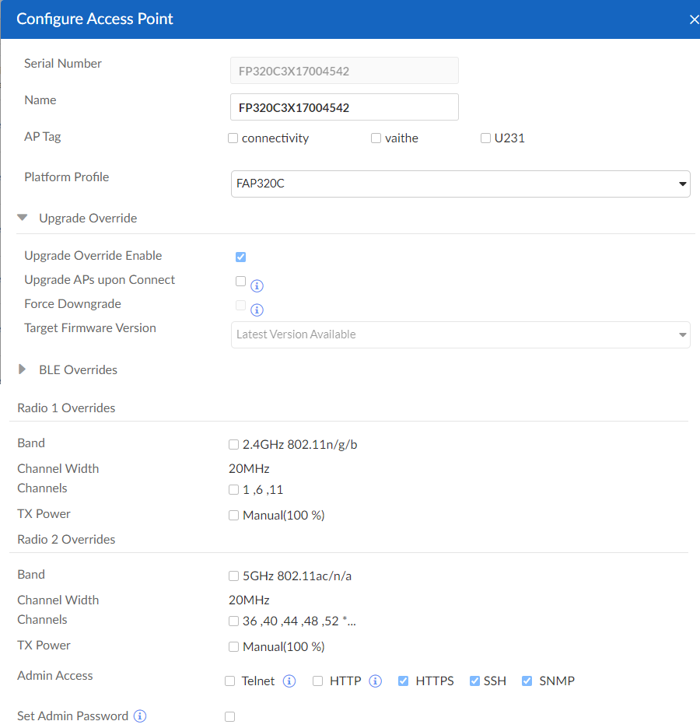This screenshot has height=728, width=700.
Task: Uncheck HTTPS admin access
Action: [403, 681]
